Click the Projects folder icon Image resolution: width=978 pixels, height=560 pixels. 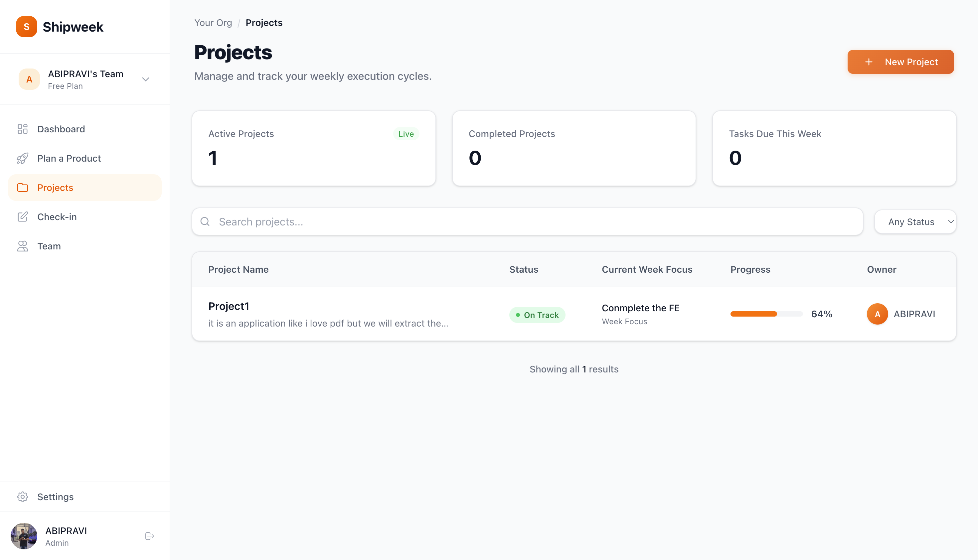pyautogui.click(x=23, y=187)
